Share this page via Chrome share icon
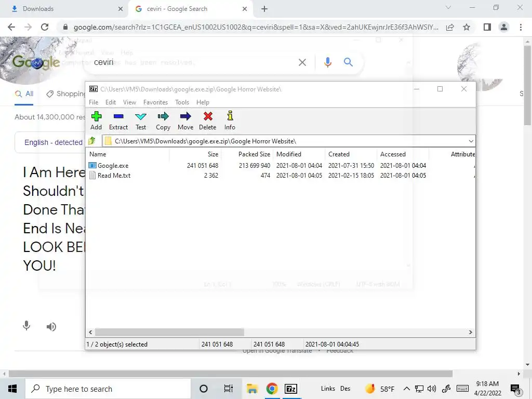This screenshot has height=399, width=532. 450,27
